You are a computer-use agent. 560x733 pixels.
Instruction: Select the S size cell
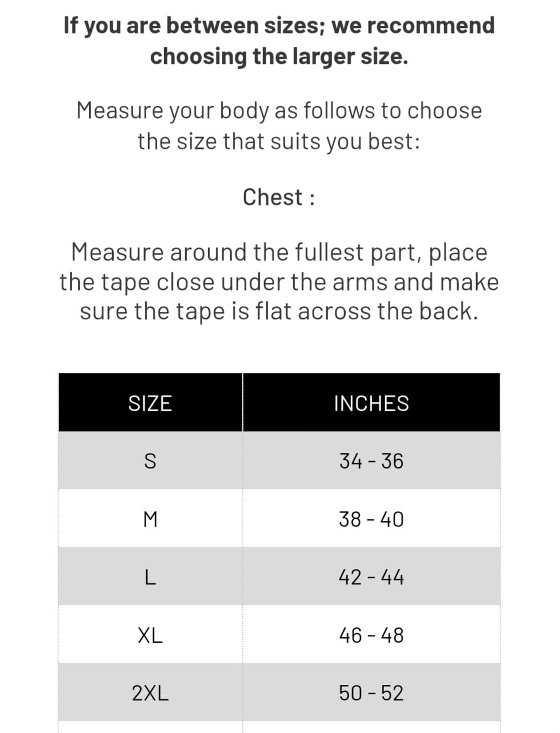tap(150, 461)
